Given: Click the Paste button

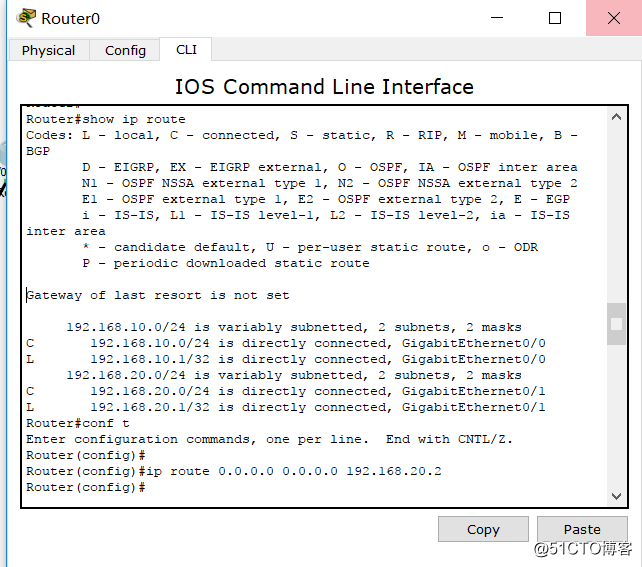Looking at the screenshot, I should click(x=582, y=529).
